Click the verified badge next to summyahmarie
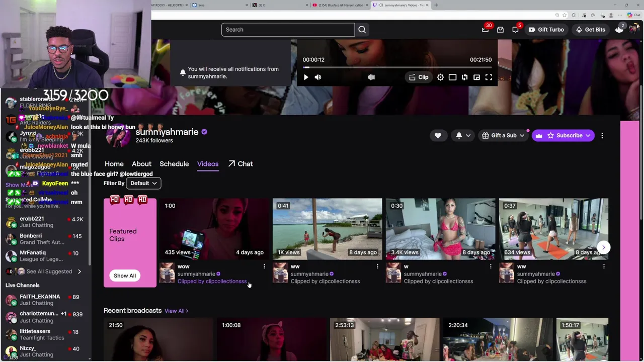The image size is (644, 362). [204, 132]
